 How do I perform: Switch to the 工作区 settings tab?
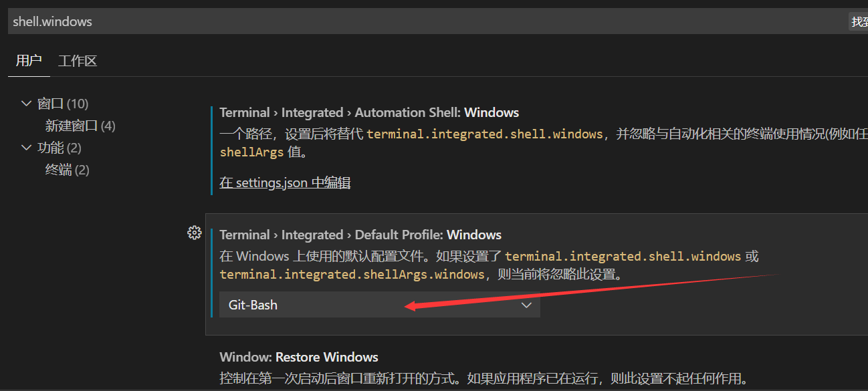78,61
